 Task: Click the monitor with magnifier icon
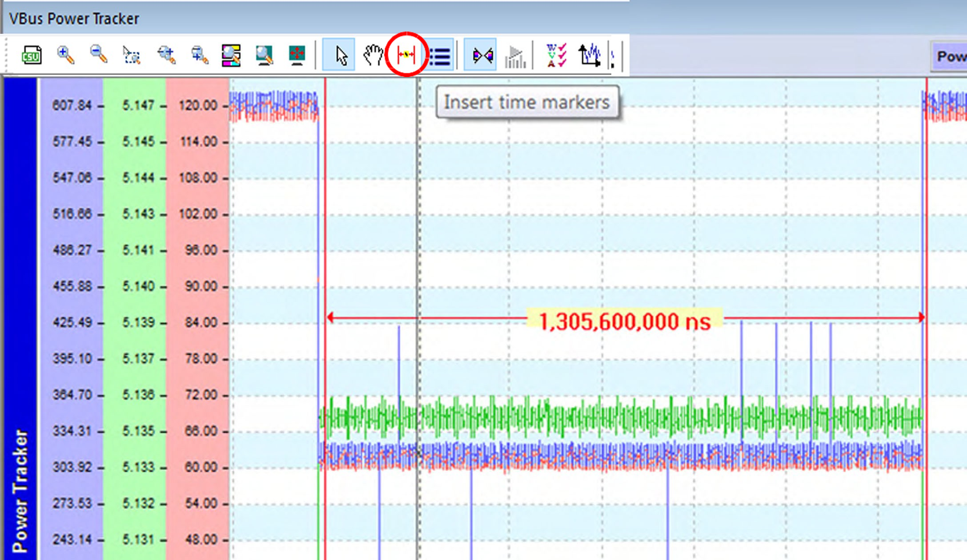[264, 55]
